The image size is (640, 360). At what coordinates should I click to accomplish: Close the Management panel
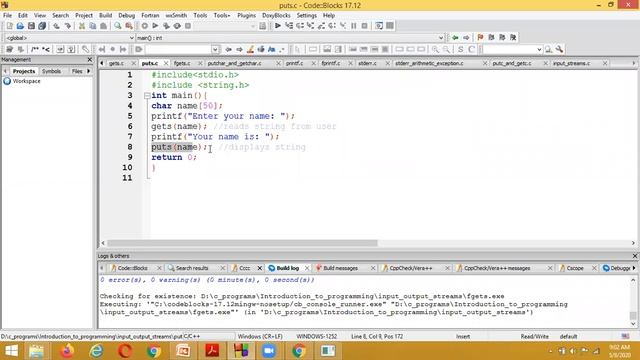pos(89,60)
